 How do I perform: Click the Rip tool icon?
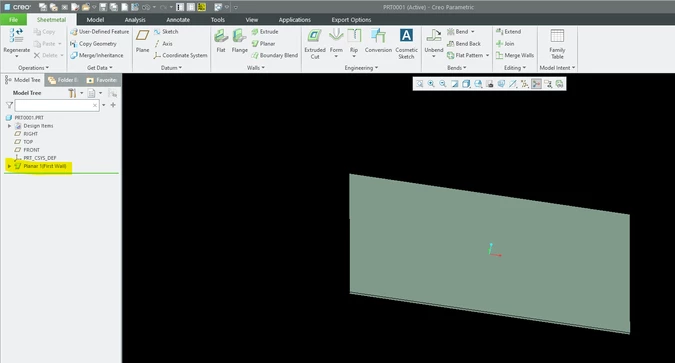354,35
